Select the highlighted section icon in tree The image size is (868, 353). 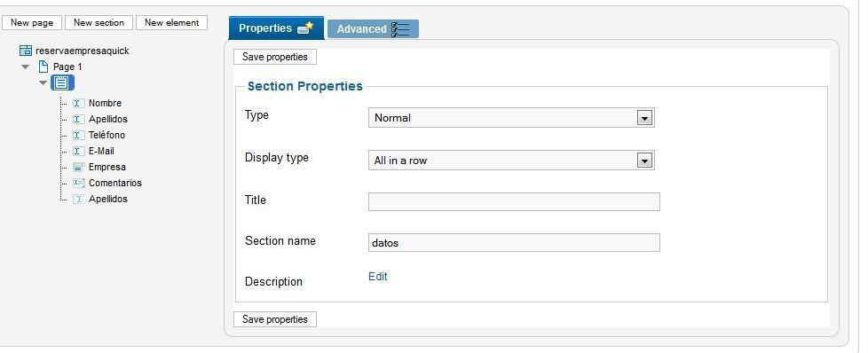click(62, 83)
